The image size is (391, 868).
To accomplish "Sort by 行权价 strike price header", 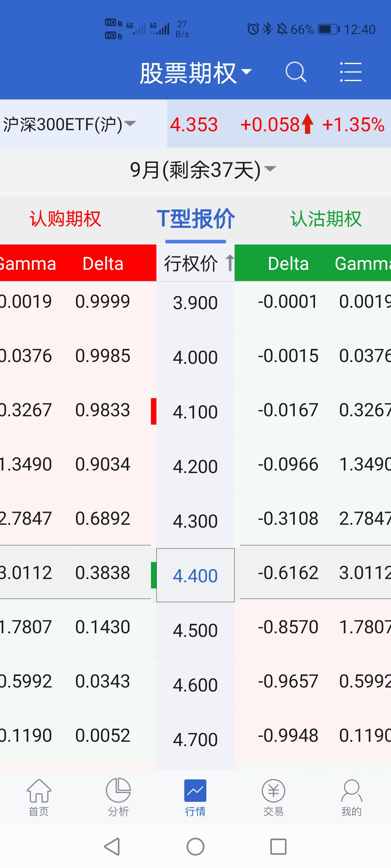I will pos(195,263).
